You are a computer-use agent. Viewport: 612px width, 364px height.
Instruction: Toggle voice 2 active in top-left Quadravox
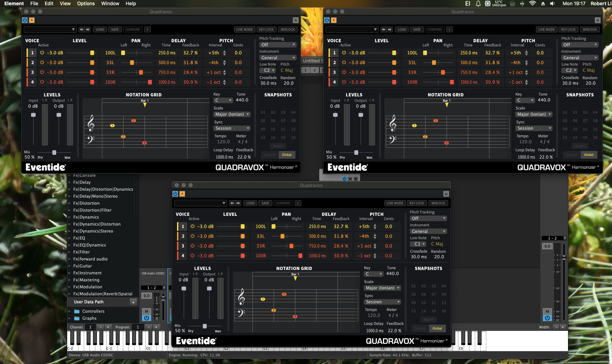[x=42, y=63]
